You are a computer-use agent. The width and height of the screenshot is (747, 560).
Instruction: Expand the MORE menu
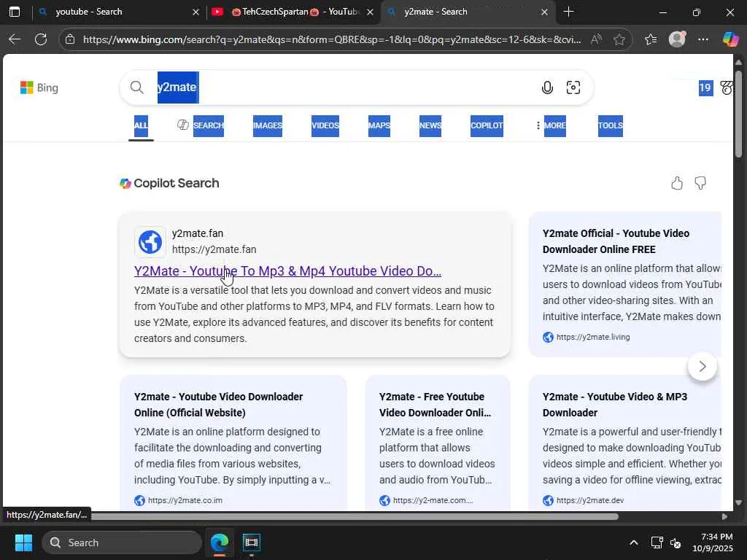click(551, 125)
